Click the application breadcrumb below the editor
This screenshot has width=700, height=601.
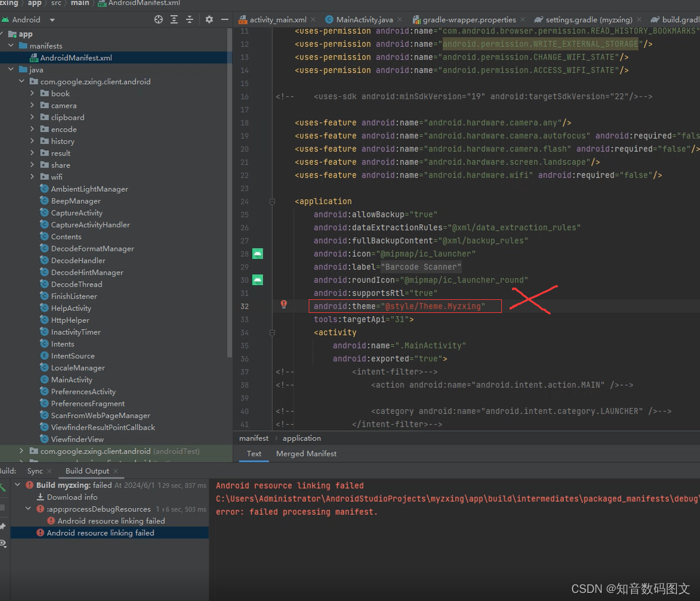[301, 438]
